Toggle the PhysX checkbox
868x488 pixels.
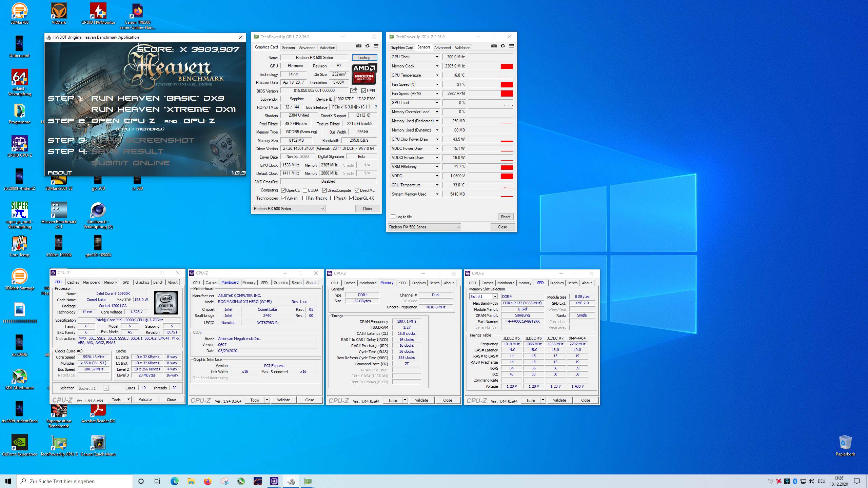click(x=332, y=198)
